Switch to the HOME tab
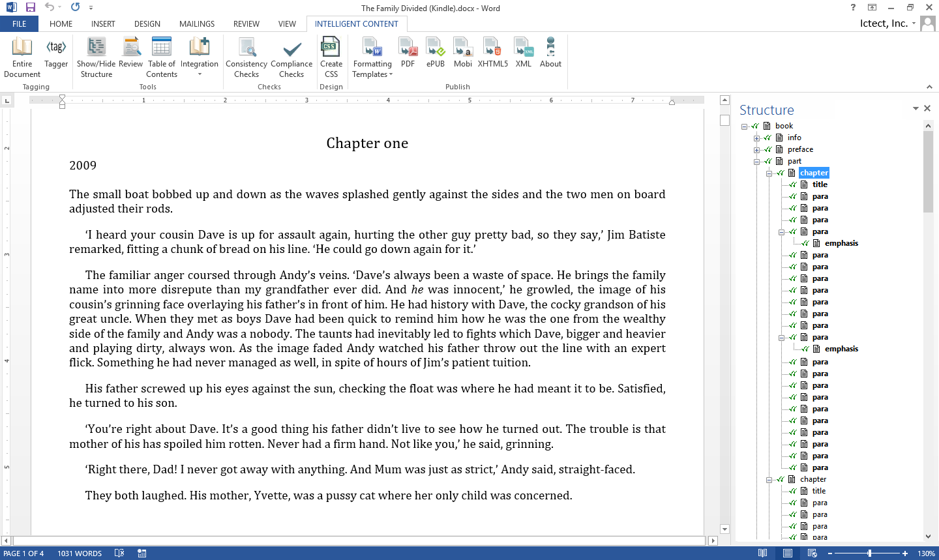 click(x=61, y=24)
